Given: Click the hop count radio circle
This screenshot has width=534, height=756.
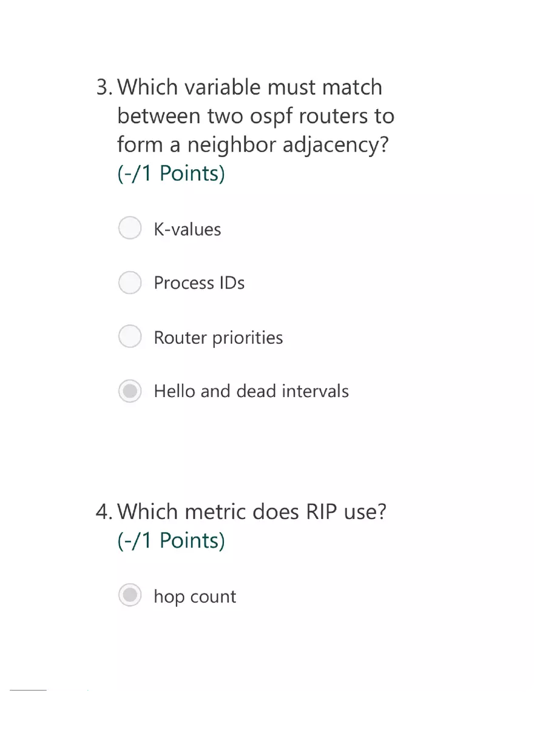Looking at the screenshot, I should (x=130, y=595).
